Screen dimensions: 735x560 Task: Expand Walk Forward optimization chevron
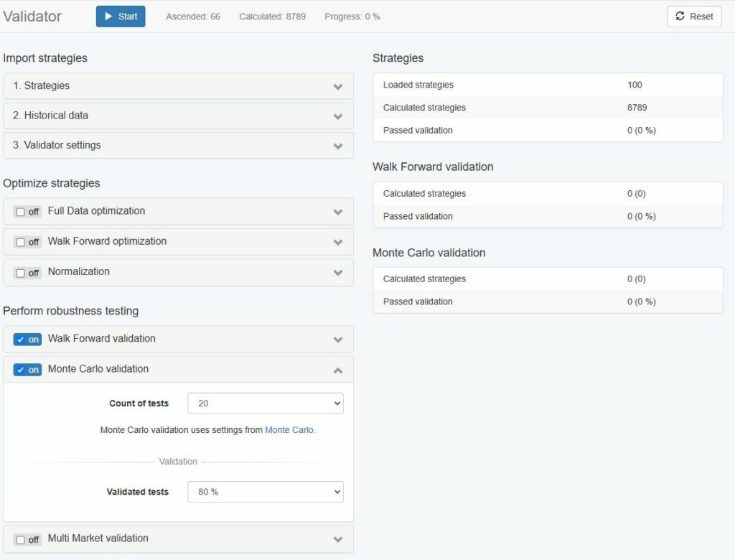338,243
